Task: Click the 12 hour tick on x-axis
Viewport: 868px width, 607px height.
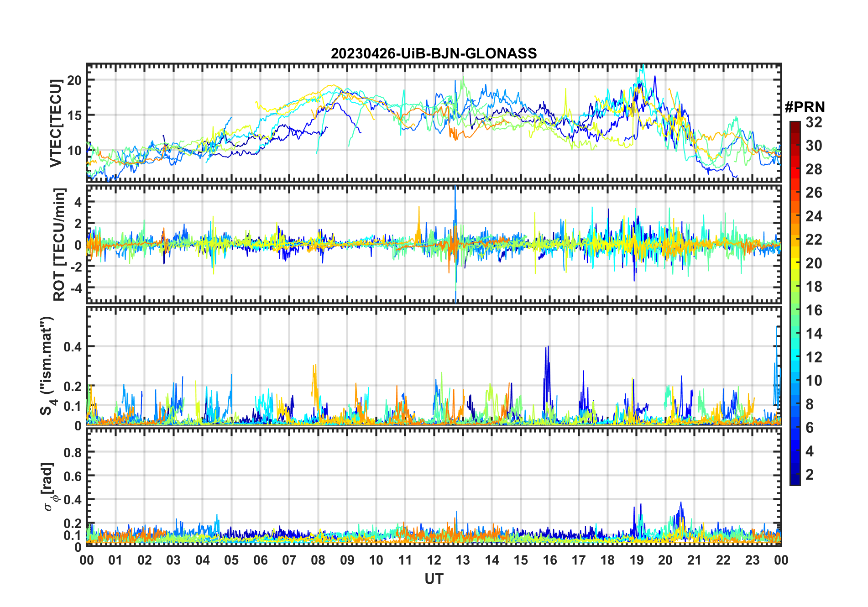Action: pos(434,560)
